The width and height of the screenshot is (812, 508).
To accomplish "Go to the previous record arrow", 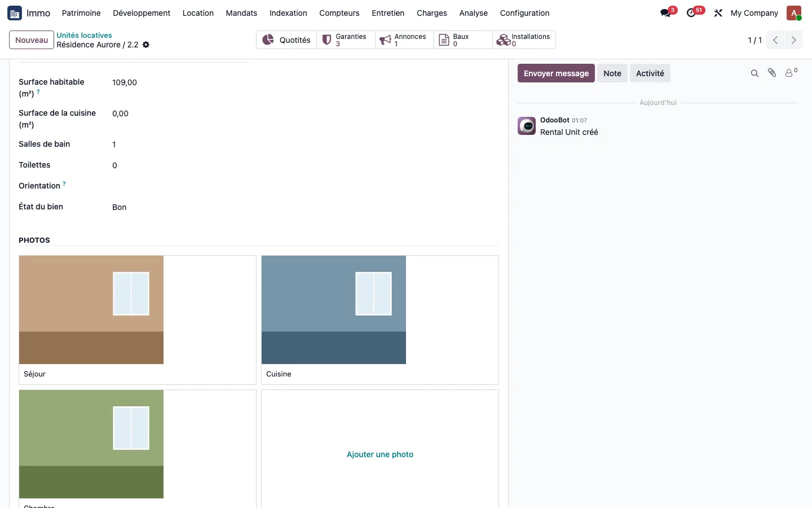I will (x=775, y=40).
